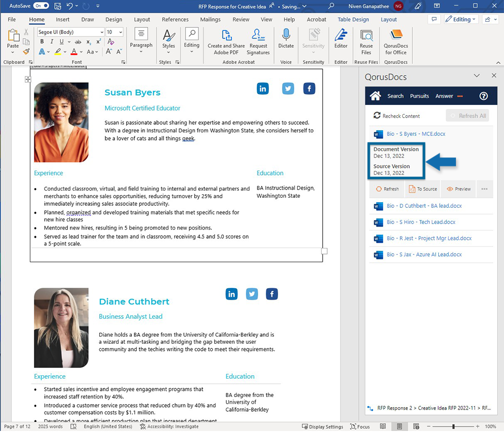Click the Increase Font Size icon
Viewport: 504px width, 434px height.
(109, 52)
